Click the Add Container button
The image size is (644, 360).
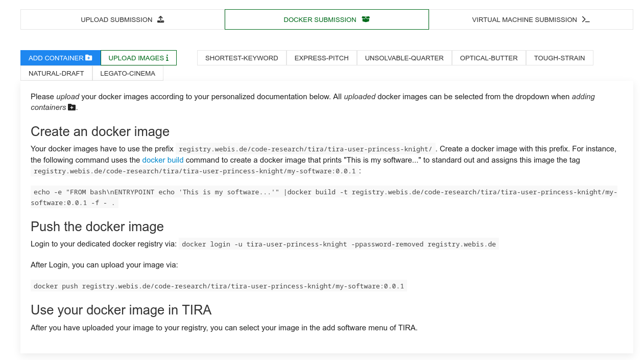tap(60, 58)
